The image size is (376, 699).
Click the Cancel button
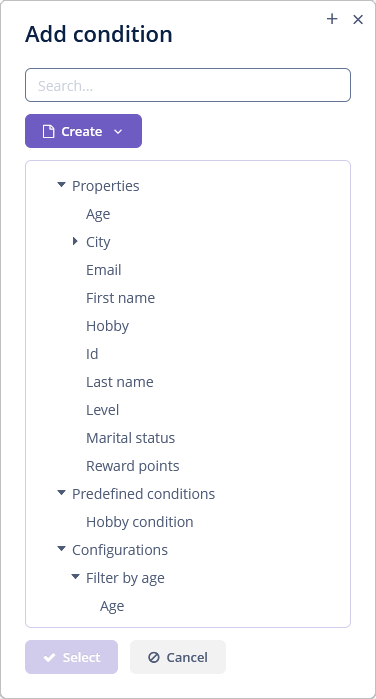tap(178, 657)
